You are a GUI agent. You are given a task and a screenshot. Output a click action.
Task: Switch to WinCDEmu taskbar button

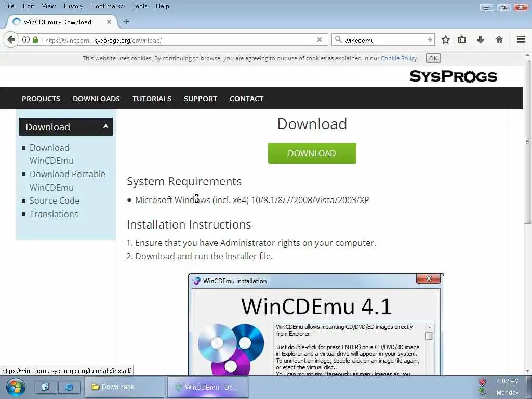pos(208,387)
